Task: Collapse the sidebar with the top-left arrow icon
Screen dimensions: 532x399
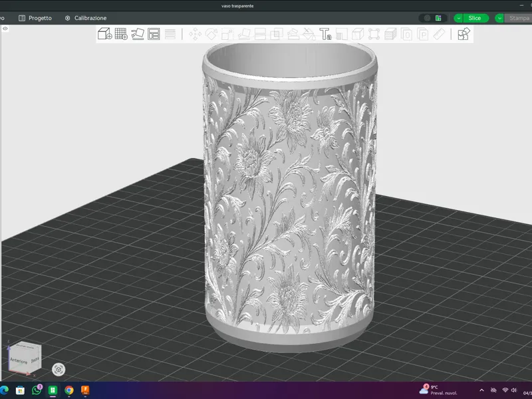Action: [x=5, y=29]
